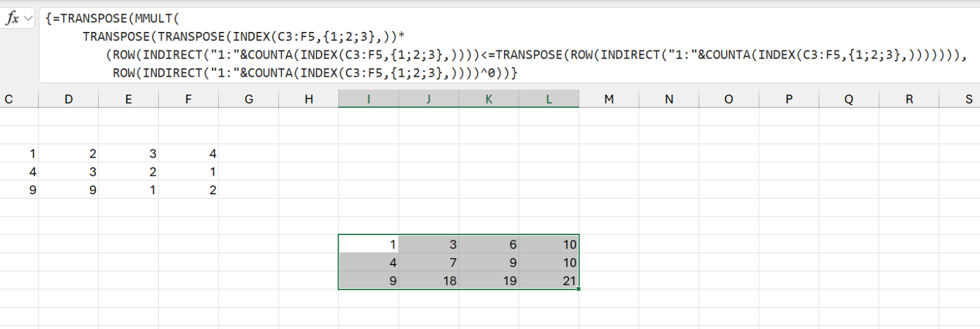This screenshot has height=329, width=980.
Task: Select highlighted column L header
Action: pyautogui.click(x=549, y=99)
